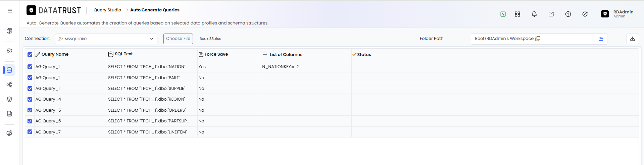Screen dimensions: 644x165
Task: Open sidebar settings gear icon
Action: coord(9,51)
